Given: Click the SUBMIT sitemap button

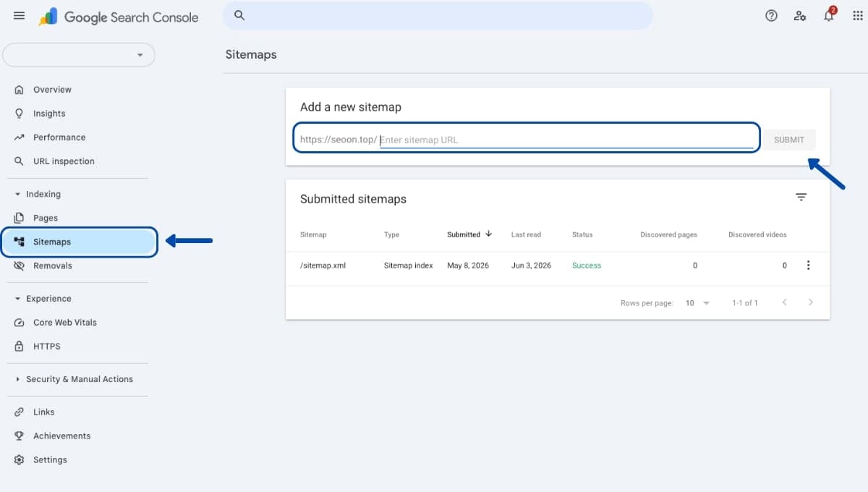Looking at the screenshot, I should pyautogui.click(x=789, y=140).
